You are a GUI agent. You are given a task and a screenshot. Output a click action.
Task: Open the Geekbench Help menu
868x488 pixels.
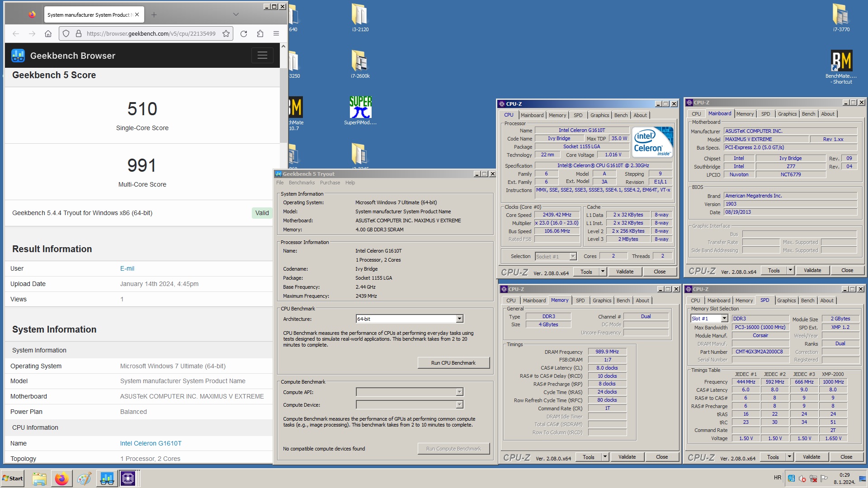350,183
